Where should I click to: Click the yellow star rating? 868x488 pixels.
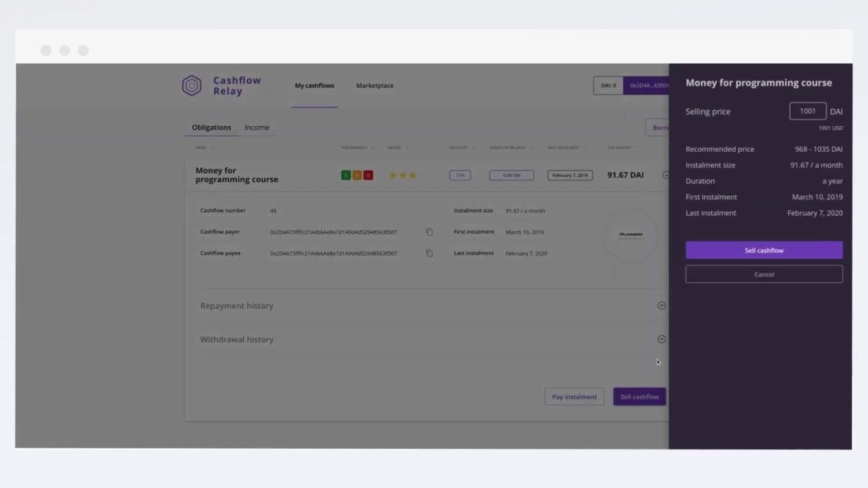[403, 176]
